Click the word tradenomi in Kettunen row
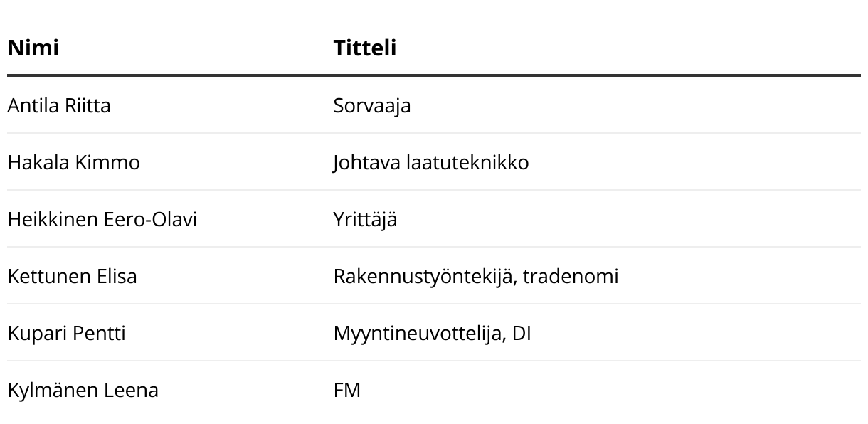Screen dimensions: 868x424 [x=571, y=276]
